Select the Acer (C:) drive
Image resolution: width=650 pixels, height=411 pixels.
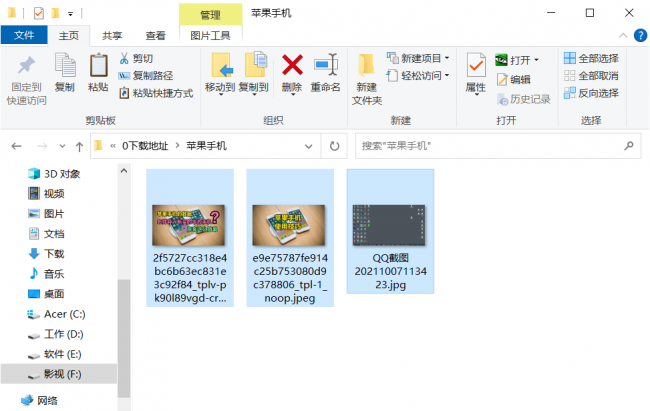point(56,314)
